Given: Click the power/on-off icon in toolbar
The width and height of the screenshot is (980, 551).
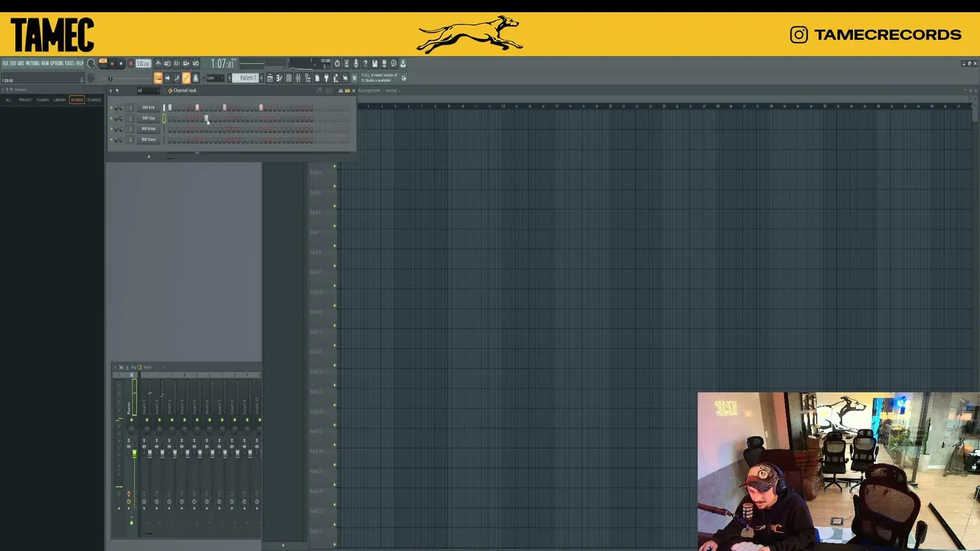Looking at the screenshot, I should tap(337, 64).
